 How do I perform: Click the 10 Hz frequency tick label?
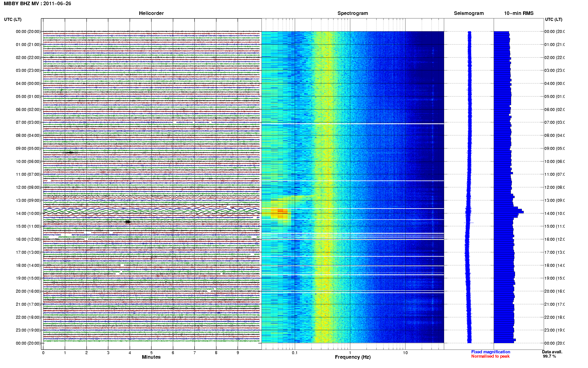(405, 353)
